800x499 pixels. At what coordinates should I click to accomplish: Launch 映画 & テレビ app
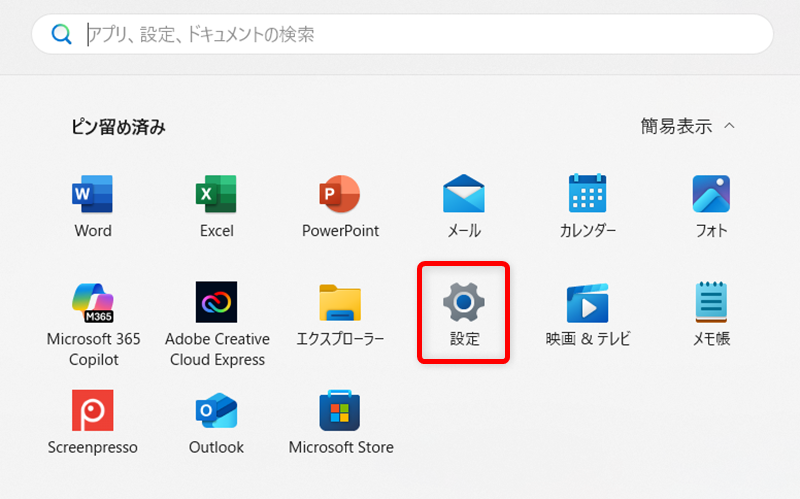tap(587, 303)
